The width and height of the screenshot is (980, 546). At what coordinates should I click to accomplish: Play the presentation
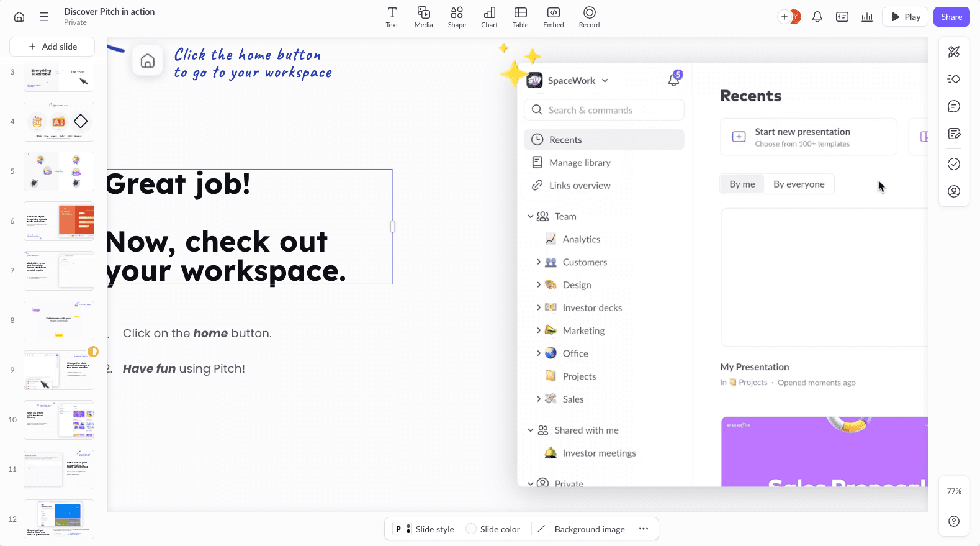906,17
